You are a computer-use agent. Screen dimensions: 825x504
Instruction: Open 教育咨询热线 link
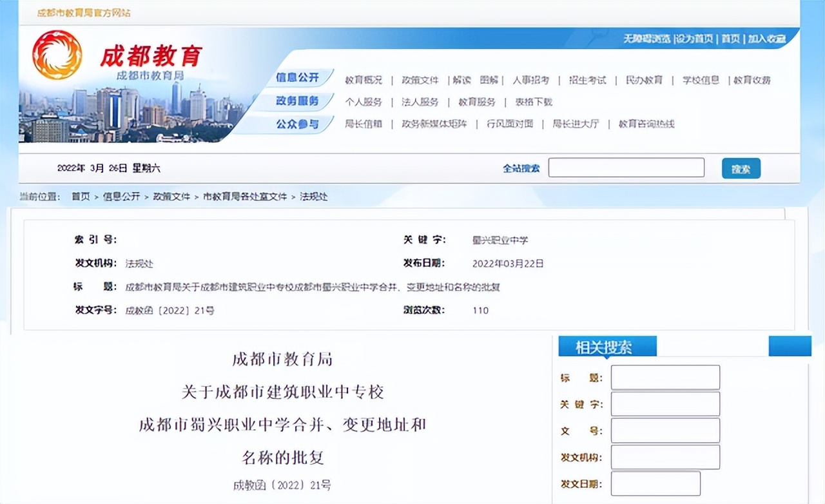tap(646, 124)
